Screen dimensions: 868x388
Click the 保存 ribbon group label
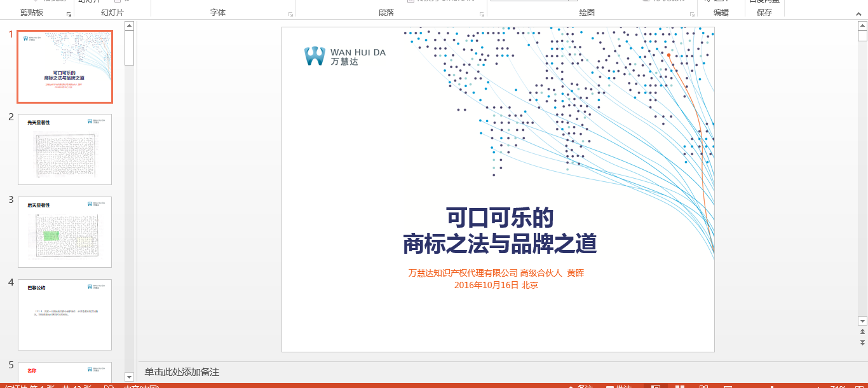click(x=764, y=13)
